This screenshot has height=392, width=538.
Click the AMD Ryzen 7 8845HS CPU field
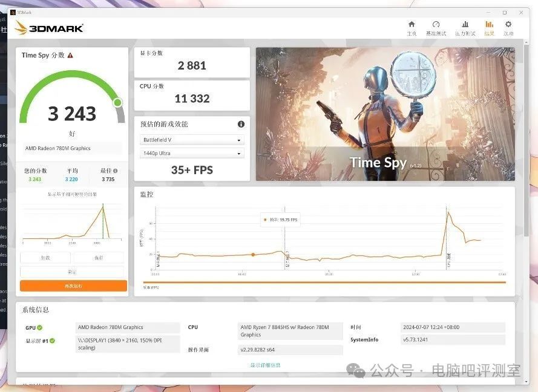tap(290, 331)
